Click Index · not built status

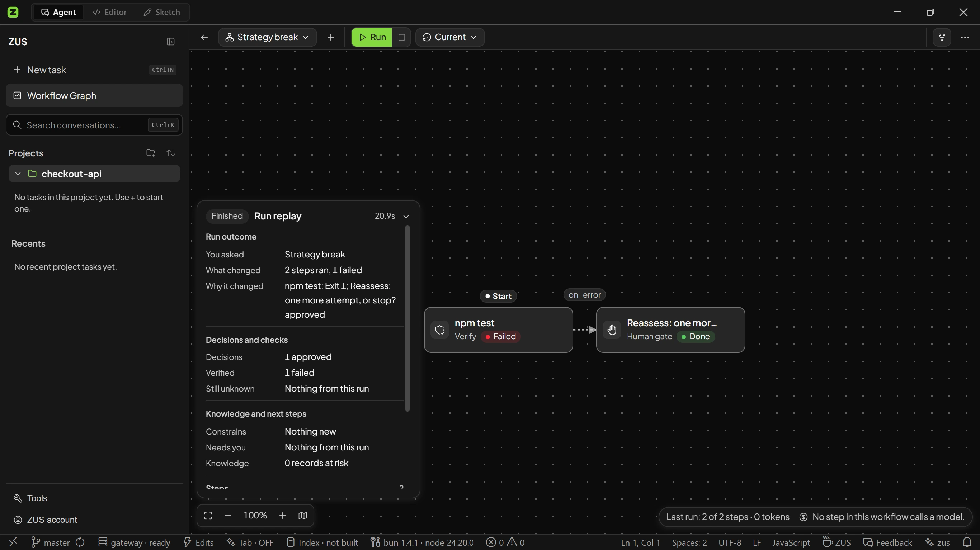tap(322, 542)
